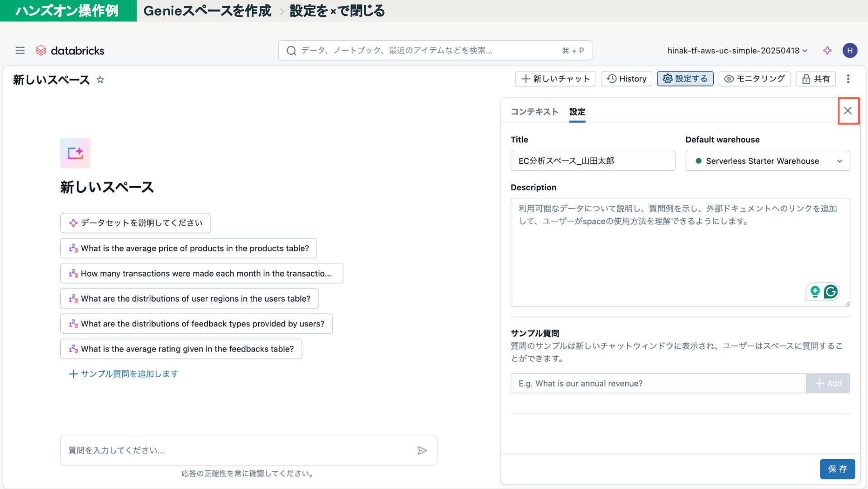
Task: Click サンプル質問を追加します link
Action: [124, 374]
